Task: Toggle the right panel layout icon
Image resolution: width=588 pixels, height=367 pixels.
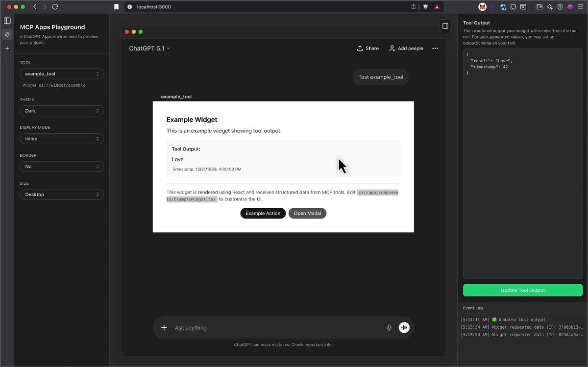Action: pos(445,26)
